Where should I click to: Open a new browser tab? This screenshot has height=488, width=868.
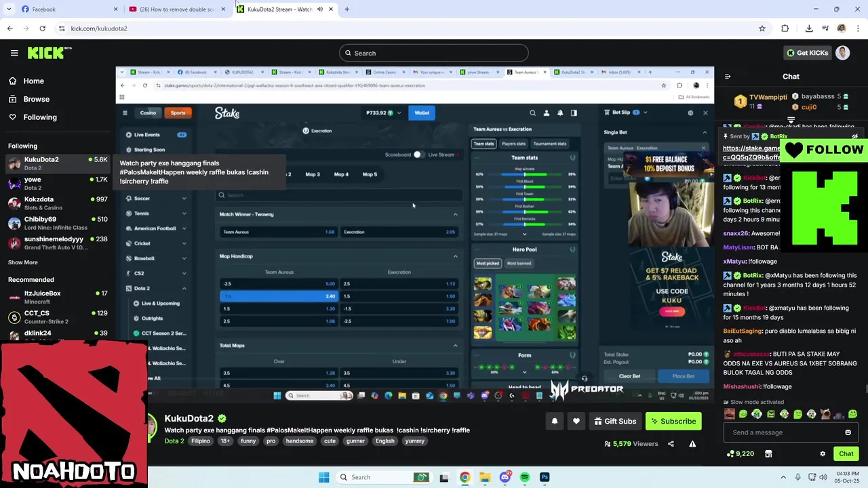tap(347, 9)
